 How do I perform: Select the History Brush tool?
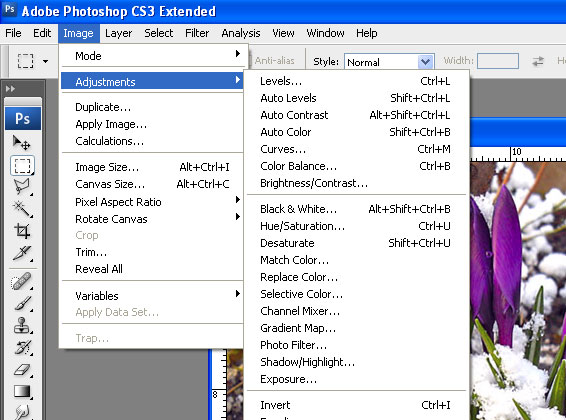point(22,347)
